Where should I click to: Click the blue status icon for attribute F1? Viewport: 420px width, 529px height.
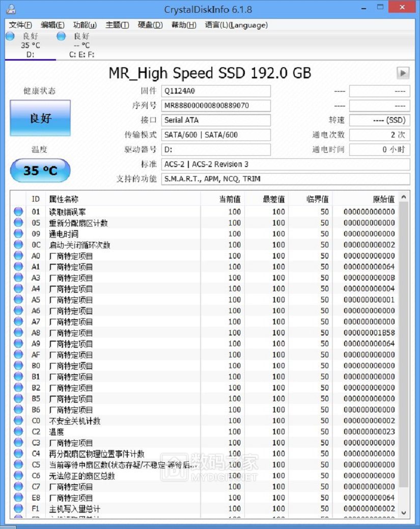pyautogui.click(x=19, y=509)
